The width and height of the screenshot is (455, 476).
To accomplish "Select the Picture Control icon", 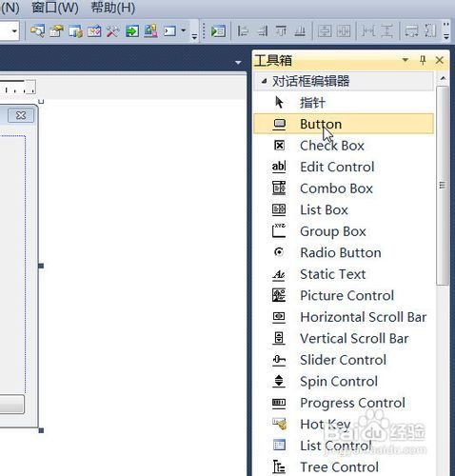I will point(279,295).
